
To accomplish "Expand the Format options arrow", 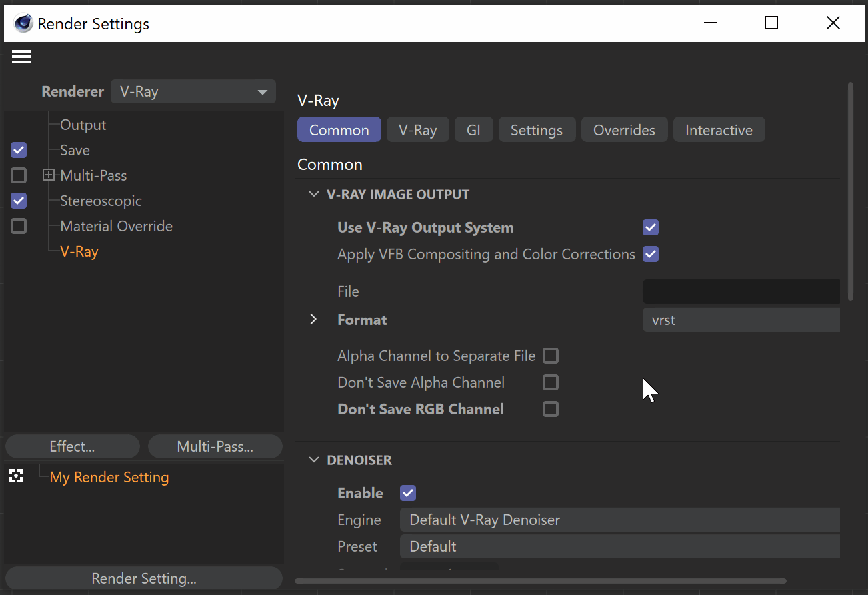I will (x=313, y=320).
